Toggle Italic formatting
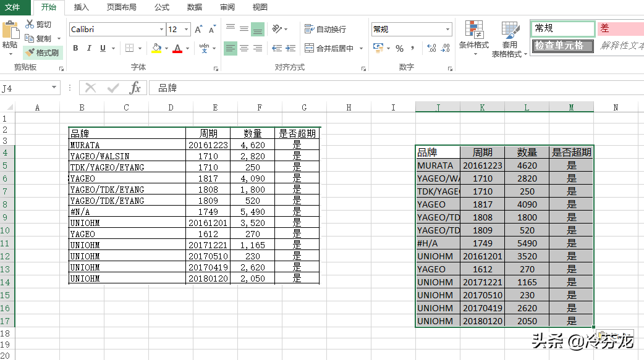Screen dimensions: 644x360 tap(89, 48)
